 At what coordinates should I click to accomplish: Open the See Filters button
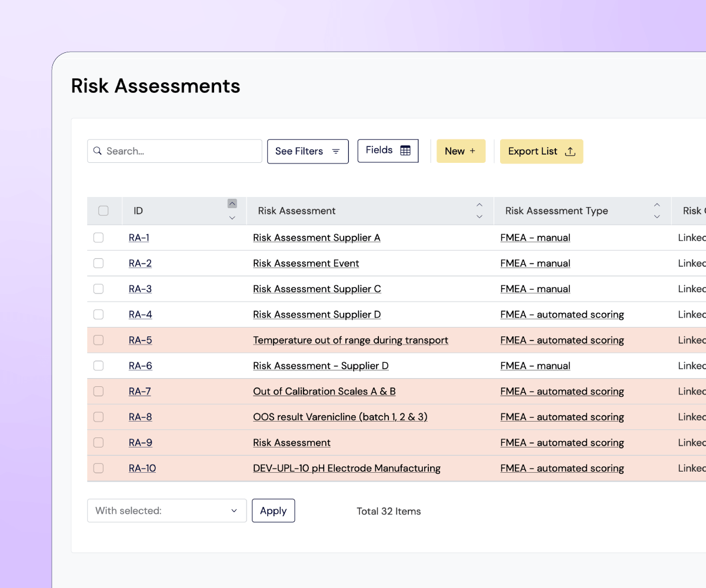click(x=308, y=151)
